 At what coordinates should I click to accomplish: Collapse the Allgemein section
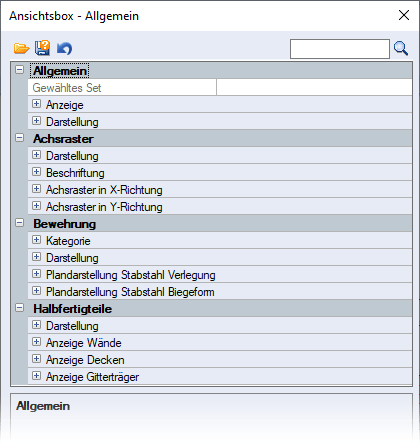point(20,70)
